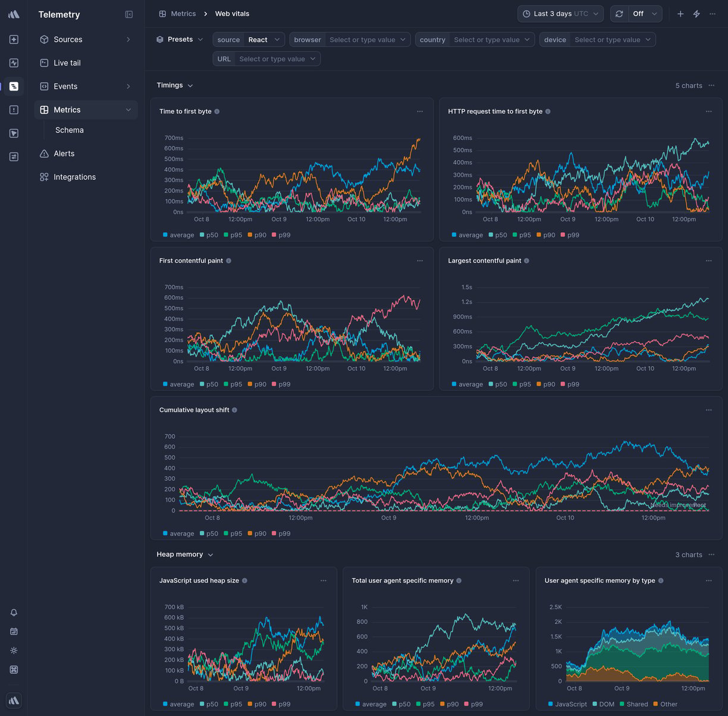The image size is (728, 716).
Task: Expand Sources in the sidebar
Action: (86, 39)
